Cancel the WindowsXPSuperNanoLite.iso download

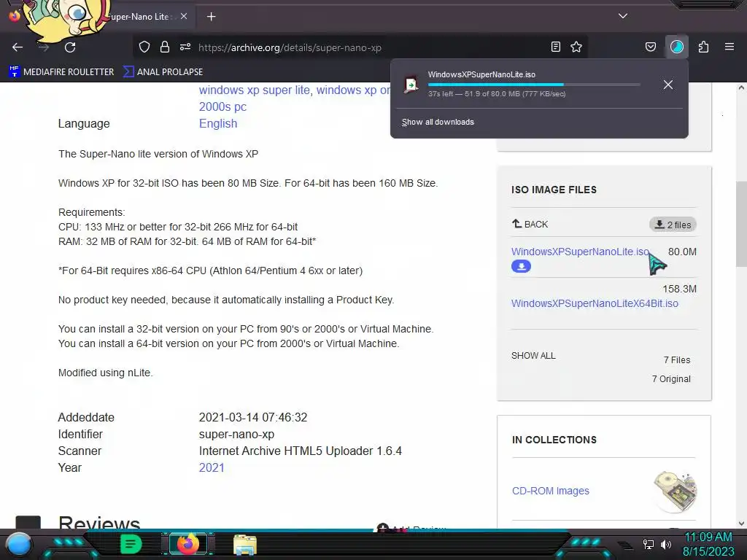pos(668,85)
